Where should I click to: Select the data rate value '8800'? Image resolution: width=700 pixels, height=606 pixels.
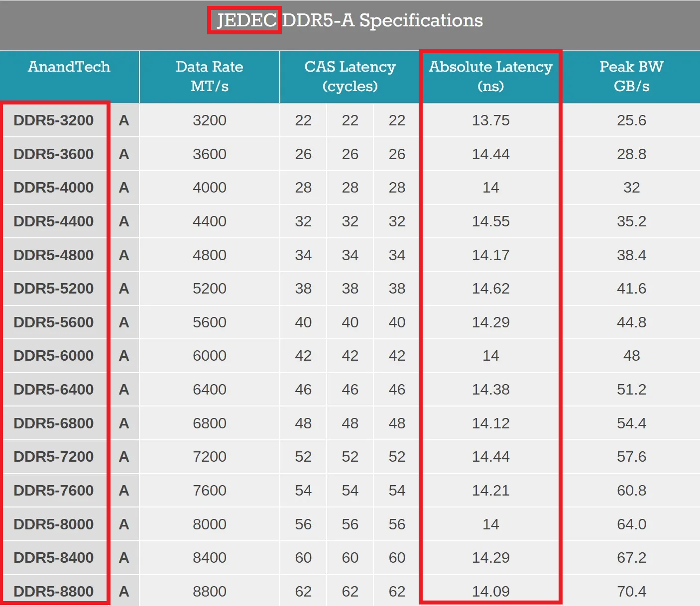coord(210,592)
